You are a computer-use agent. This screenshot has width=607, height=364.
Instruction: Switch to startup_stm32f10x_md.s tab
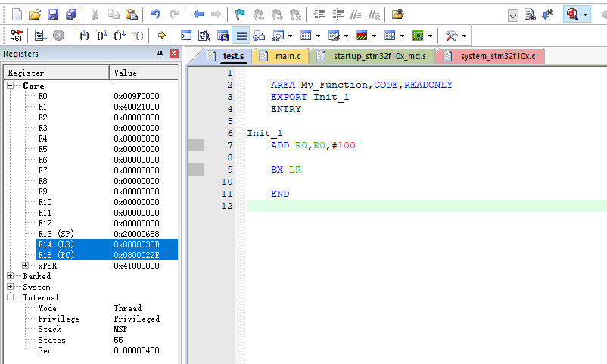coord(372,56)
